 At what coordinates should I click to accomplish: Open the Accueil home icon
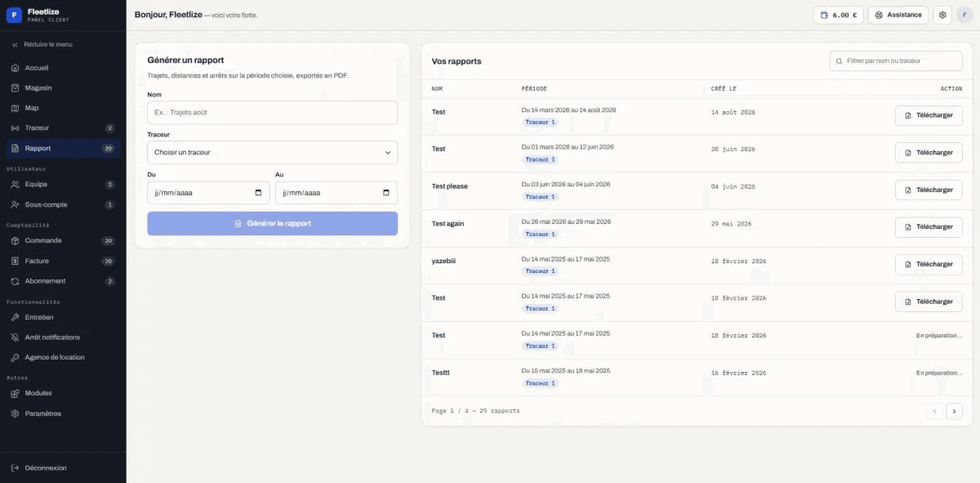pyautogui.click(x=15, y=68)
